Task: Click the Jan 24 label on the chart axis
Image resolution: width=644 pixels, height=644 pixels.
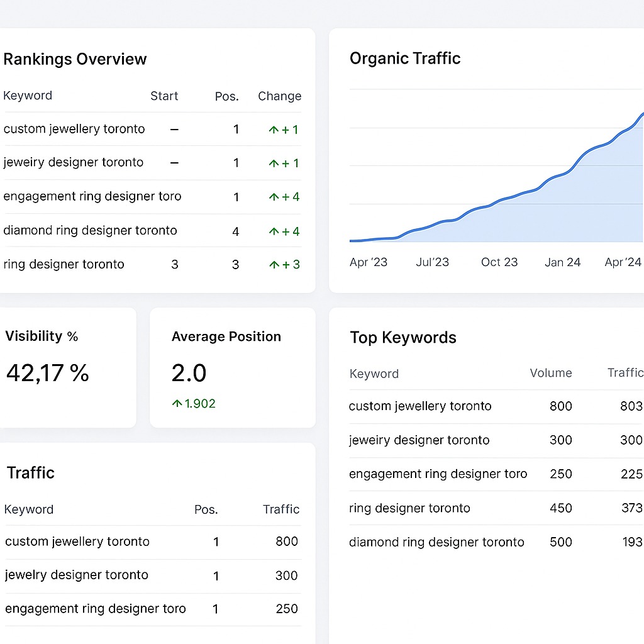Action: [562, 262]
